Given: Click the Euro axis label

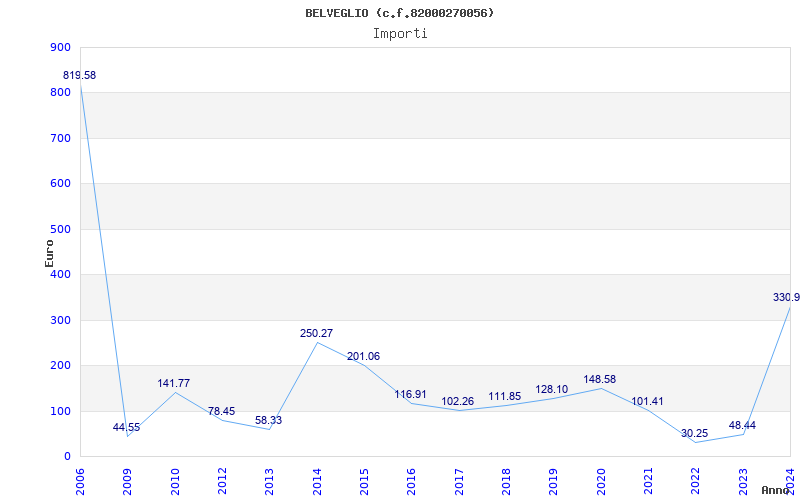Looking at the screenshot, I should (49, 253).
